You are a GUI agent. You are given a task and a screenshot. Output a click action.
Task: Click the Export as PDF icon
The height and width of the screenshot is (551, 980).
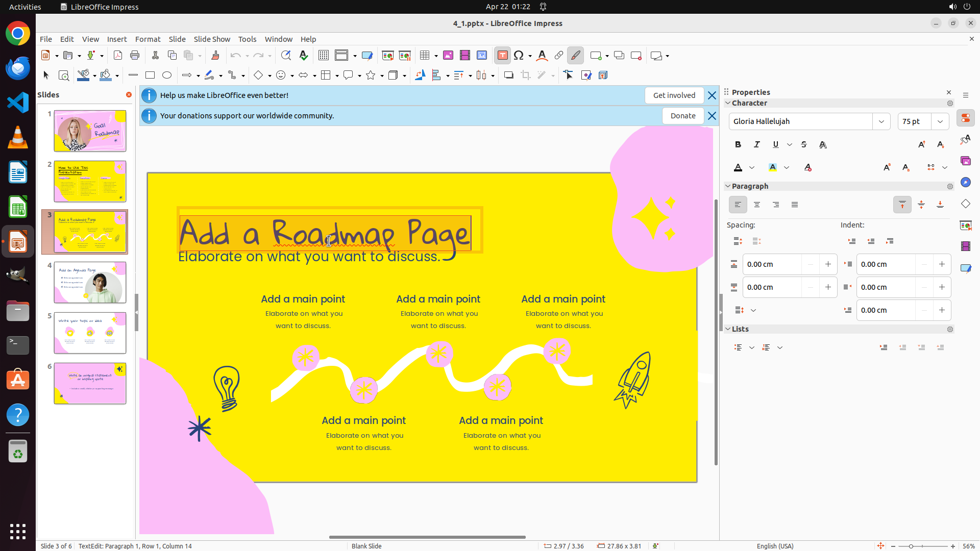coord(118,56)
